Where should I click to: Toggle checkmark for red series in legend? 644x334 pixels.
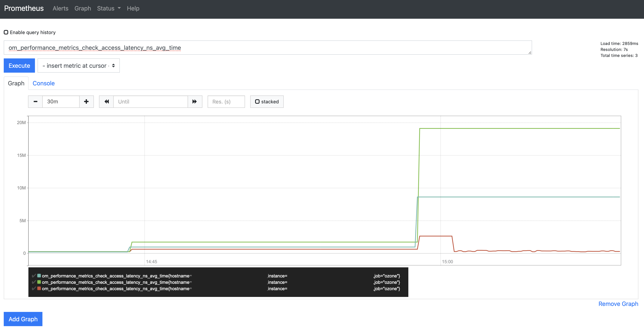(x=34, y=289)
